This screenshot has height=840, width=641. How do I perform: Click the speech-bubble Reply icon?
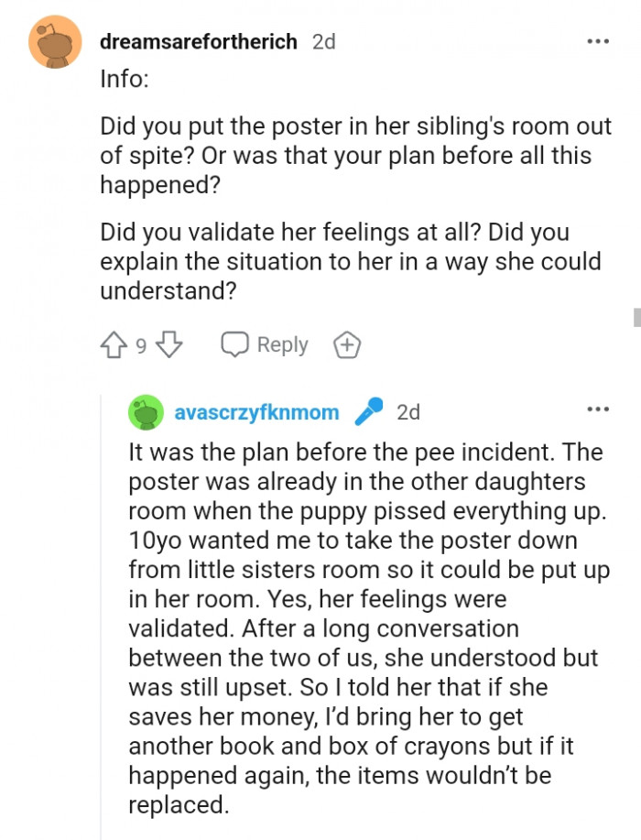click(236, 344)
